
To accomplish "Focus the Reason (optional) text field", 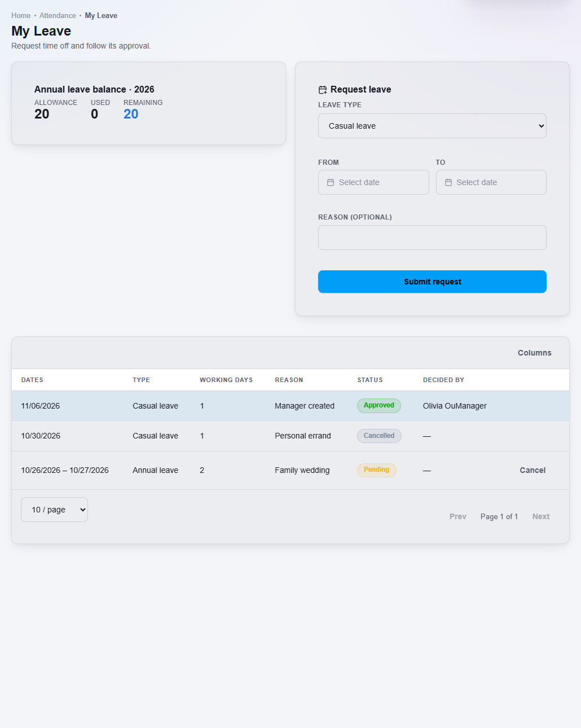I will 432,238.
